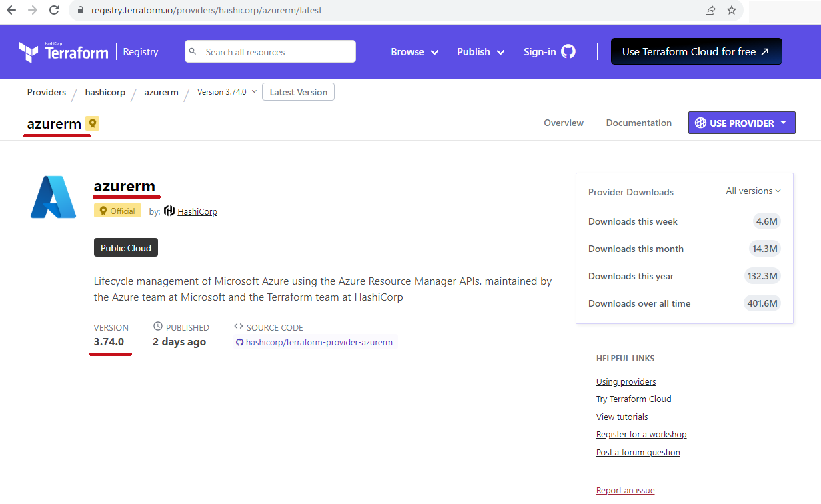Click the version number 3.74.0
The height and width of the screenshot is (504, 821).
pyautogui.click(x=109, y=342)
